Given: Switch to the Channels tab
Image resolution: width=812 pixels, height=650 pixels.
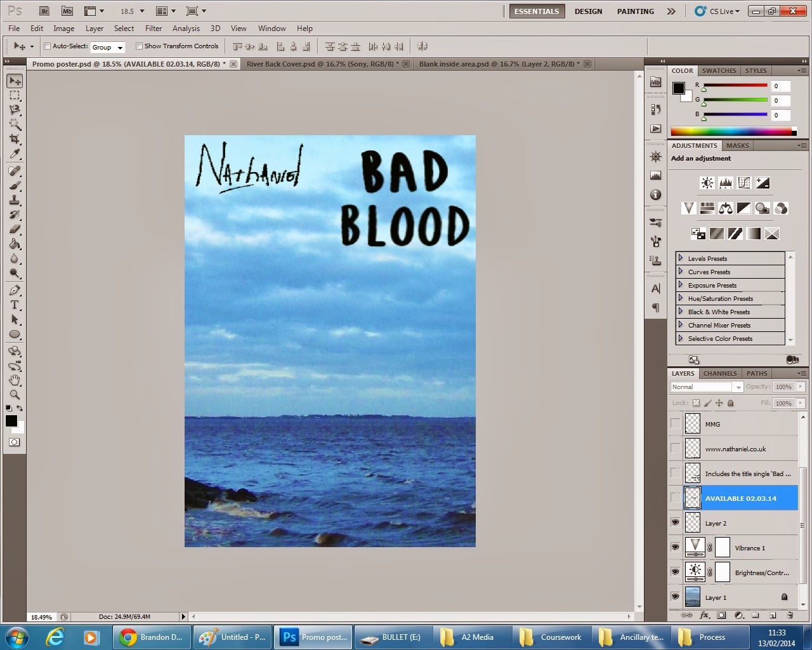Looking at the screenshot, I should tap(720, 373).
